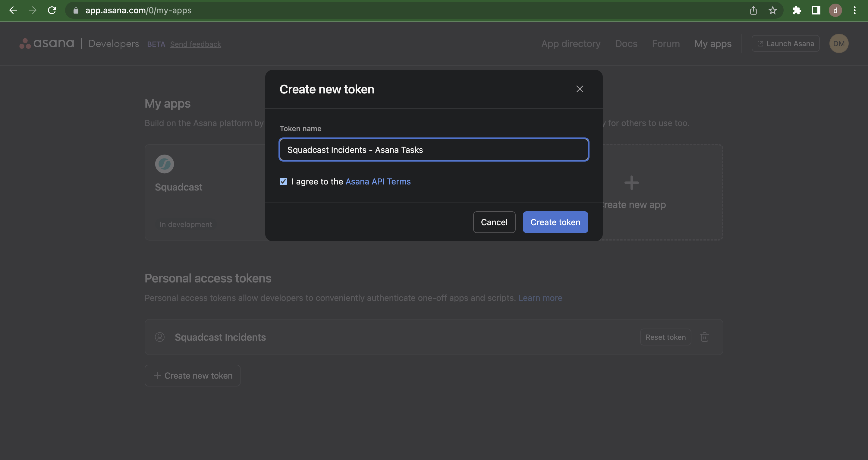Toggle the browser side panel icon

816,11
